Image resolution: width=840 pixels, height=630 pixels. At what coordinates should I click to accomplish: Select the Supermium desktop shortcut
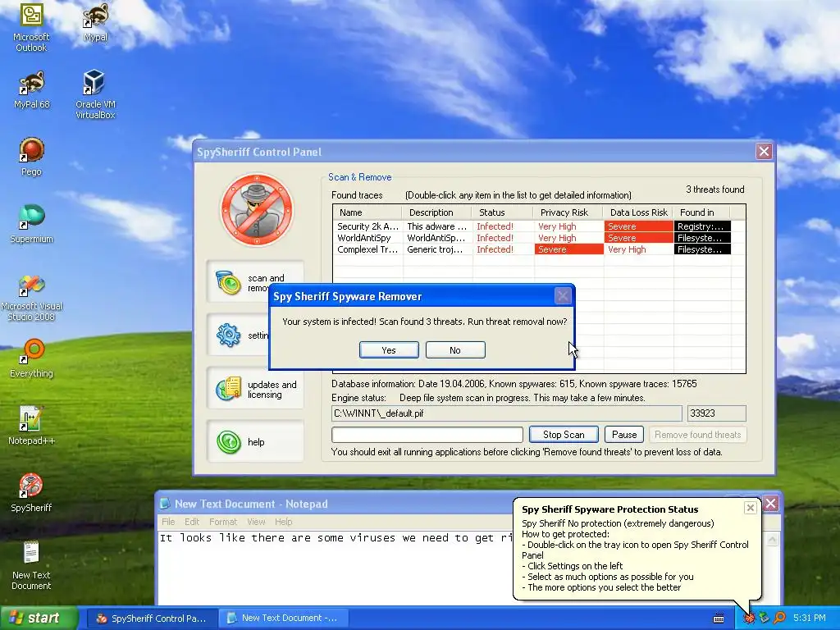tap(32, 224)
